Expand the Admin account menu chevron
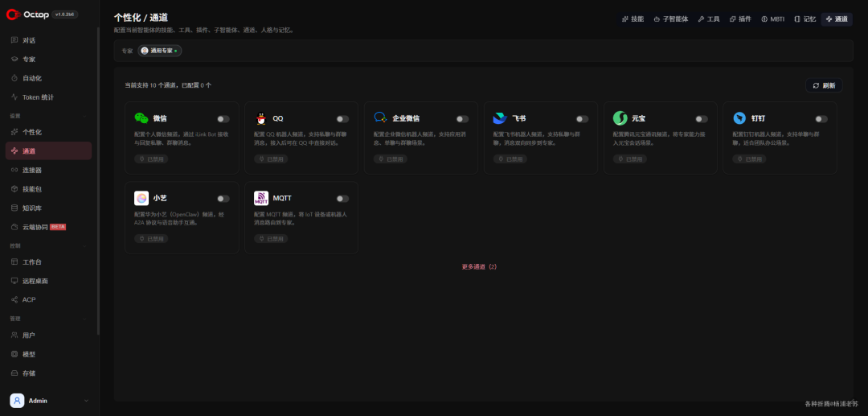 86,401
